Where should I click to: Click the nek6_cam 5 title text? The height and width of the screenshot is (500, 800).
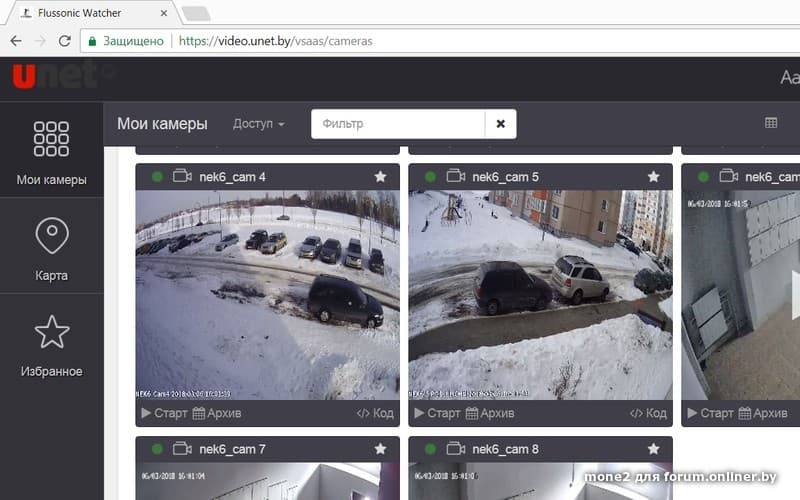[505, 177]
